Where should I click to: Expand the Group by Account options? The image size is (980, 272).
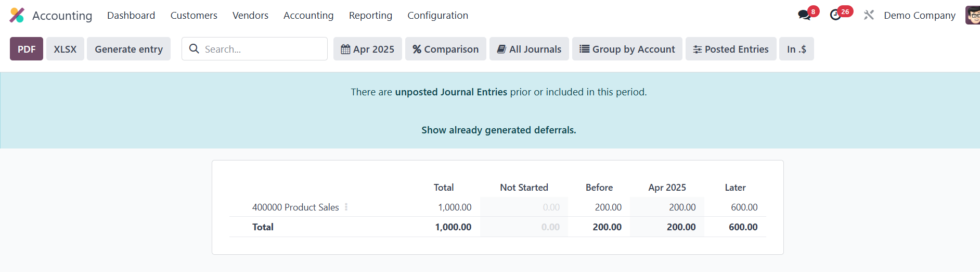click(x=627, y=49)
